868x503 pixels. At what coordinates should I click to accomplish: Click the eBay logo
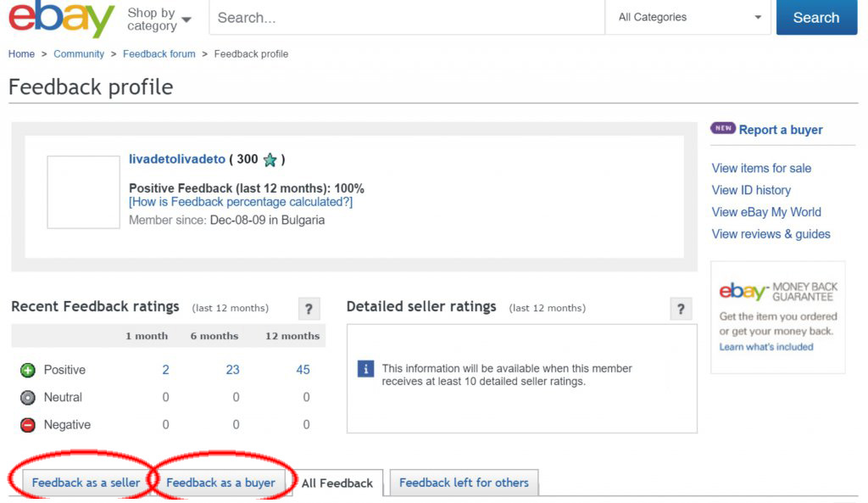point(61,19)
